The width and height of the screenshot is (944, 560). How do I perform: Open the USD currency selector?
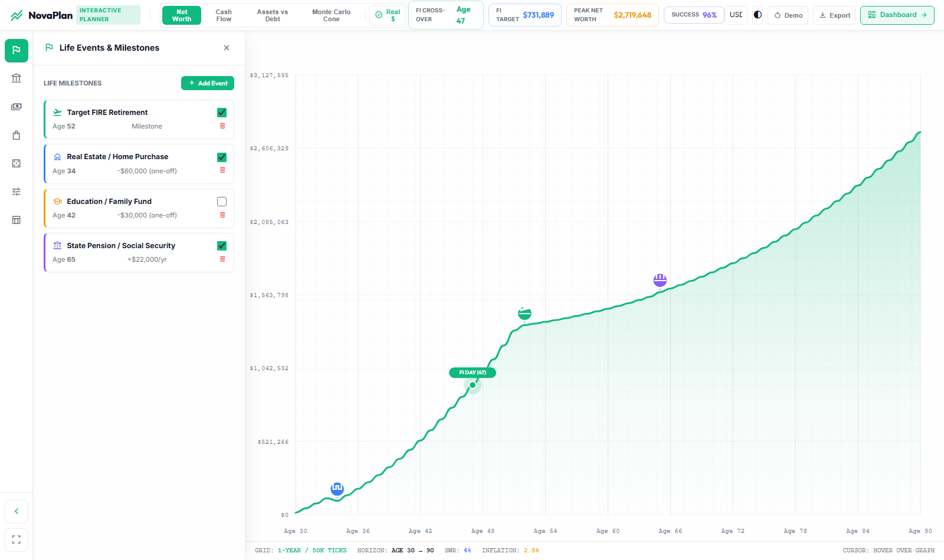click(x=736, y=15)
